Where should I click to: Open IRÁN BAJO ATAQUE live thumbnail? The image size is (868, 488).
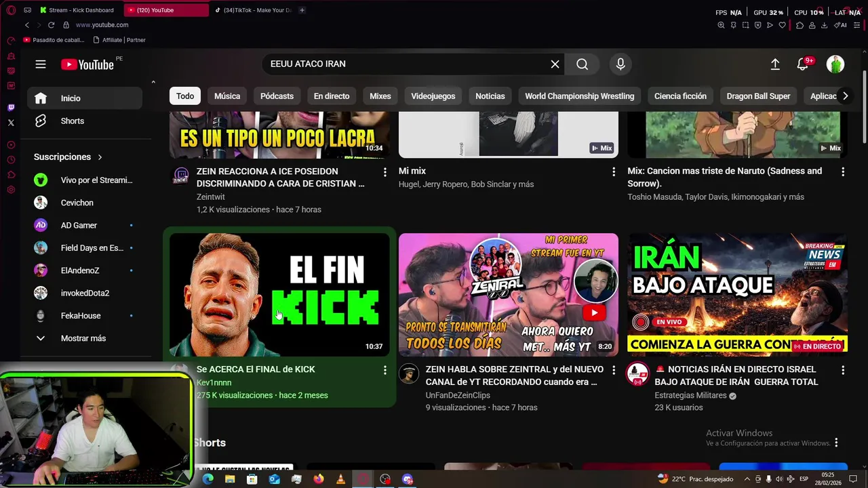(737, 295)
